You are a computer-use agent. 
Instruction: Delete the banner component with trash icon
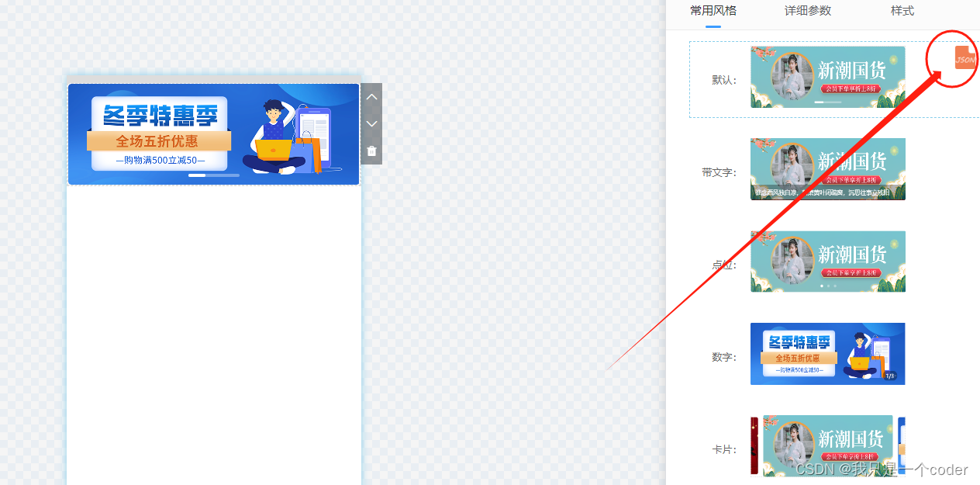coord(371,151)
